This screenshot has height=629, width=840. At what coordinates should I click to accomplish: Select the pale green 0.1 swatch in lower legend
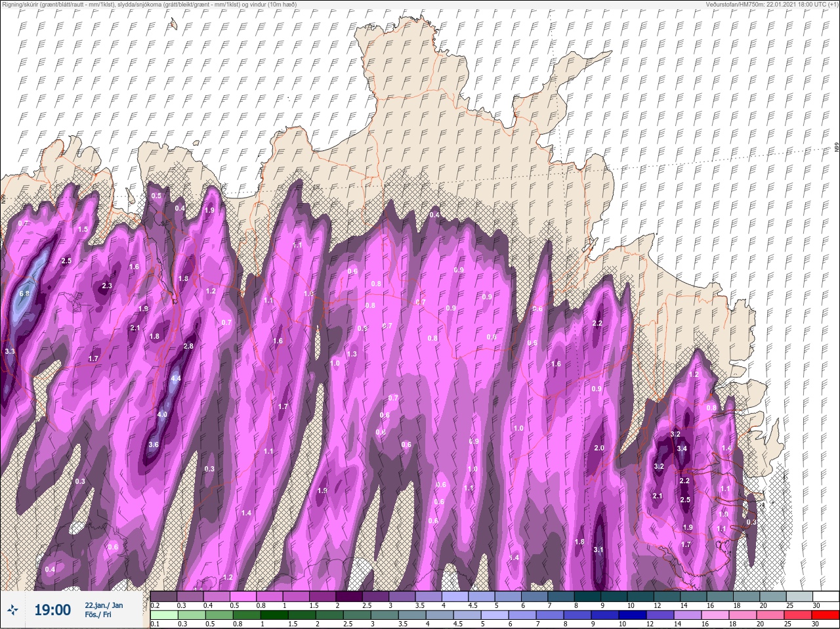[164, 615]
